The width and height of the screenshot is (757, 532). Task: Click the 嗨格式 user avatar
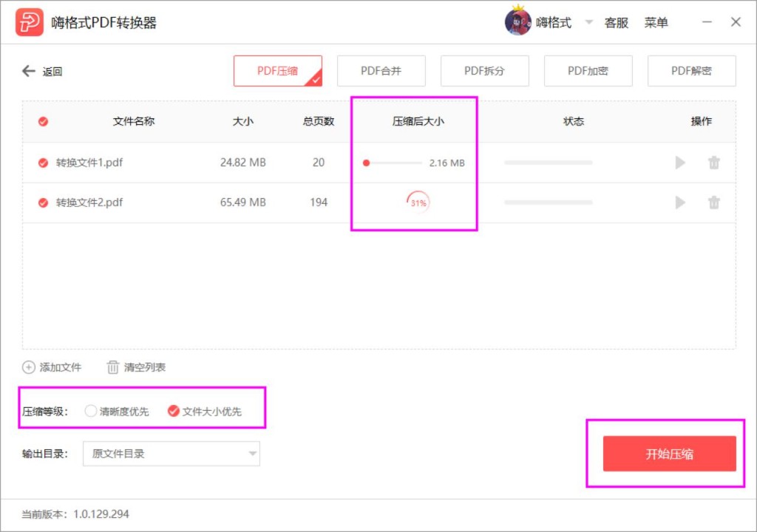pyautogui.click(x=517, y=21)
